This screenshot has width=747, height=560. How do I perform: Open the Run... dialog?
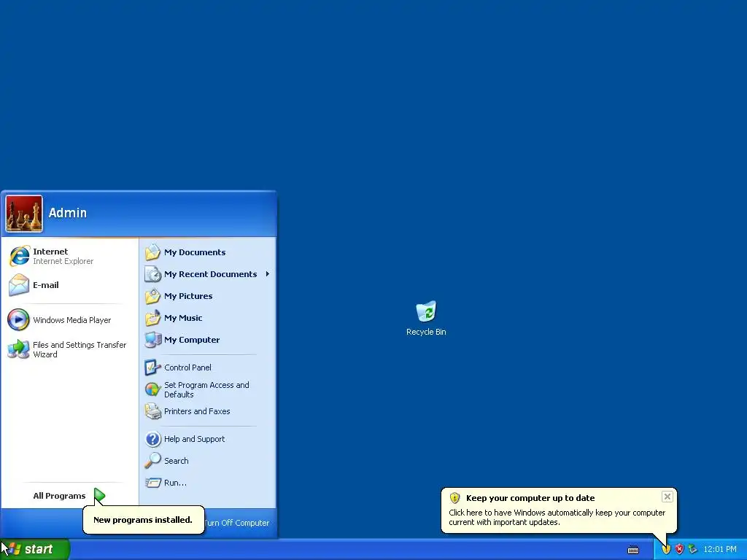[x=208, y=483]
